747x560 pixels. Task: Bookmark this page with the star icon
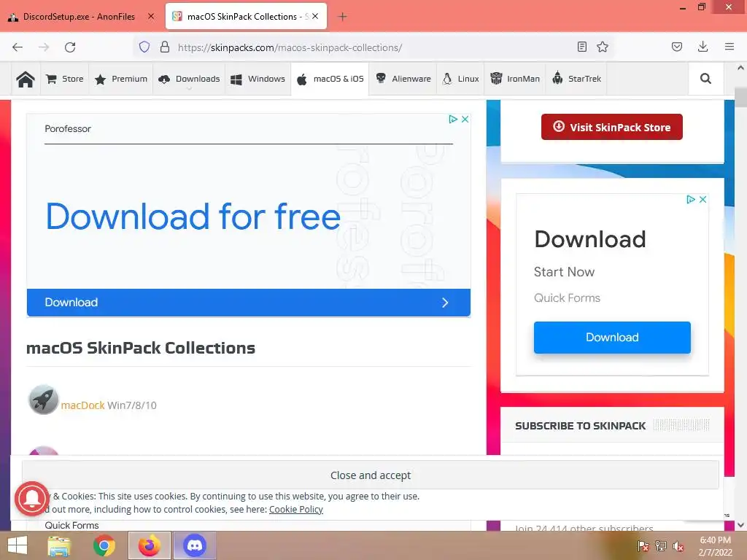click(603, 47)
